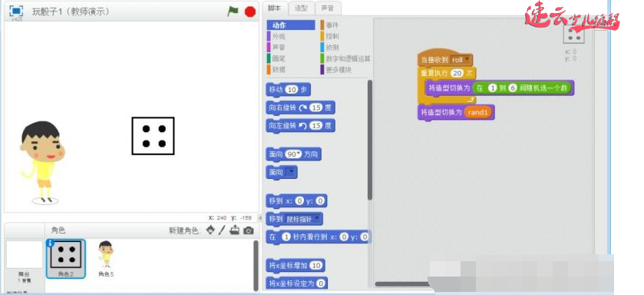Select the 动作 block category

(x=291, y=25)
